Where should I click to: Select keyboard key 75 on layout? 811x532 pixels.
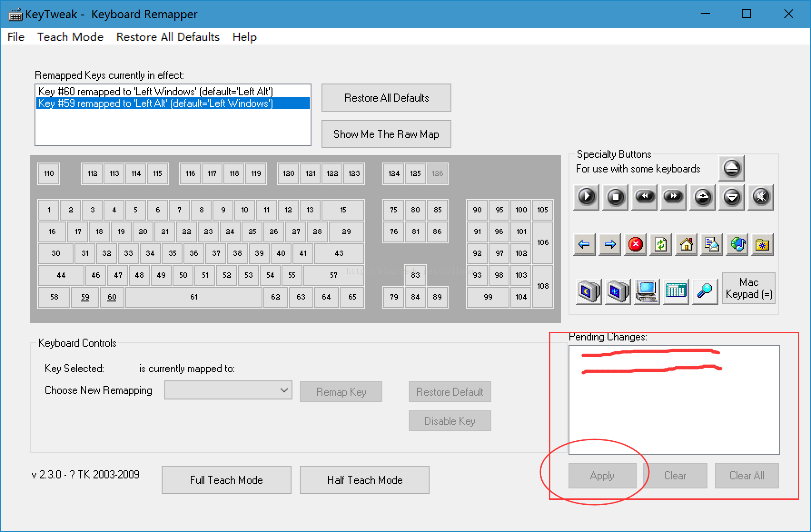394,210
